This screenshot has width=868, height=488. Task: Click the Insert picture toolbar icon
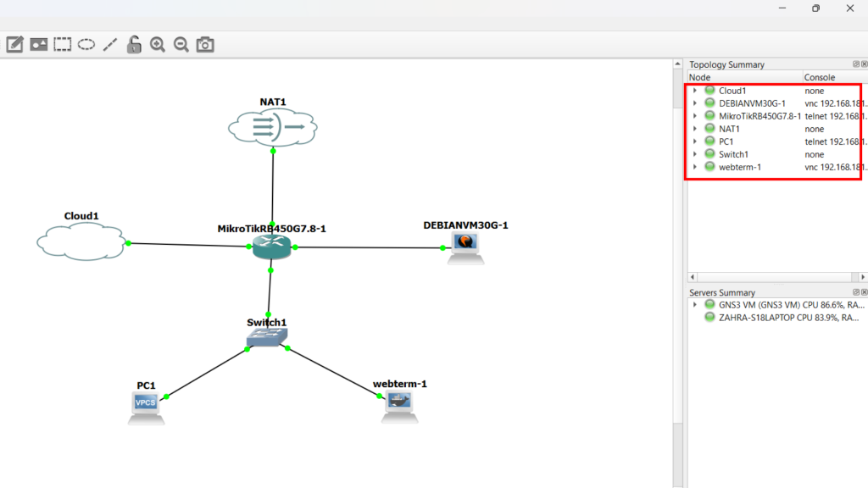point(38,45)
